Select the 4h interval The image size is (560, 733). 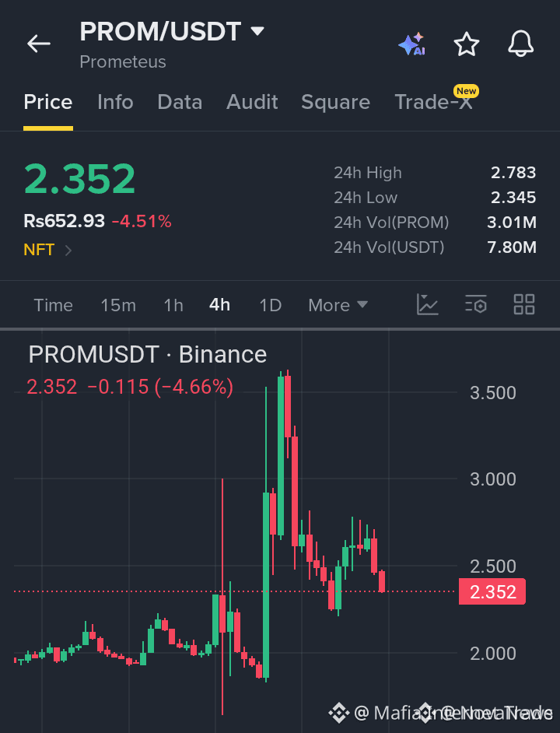click(219, 305)
